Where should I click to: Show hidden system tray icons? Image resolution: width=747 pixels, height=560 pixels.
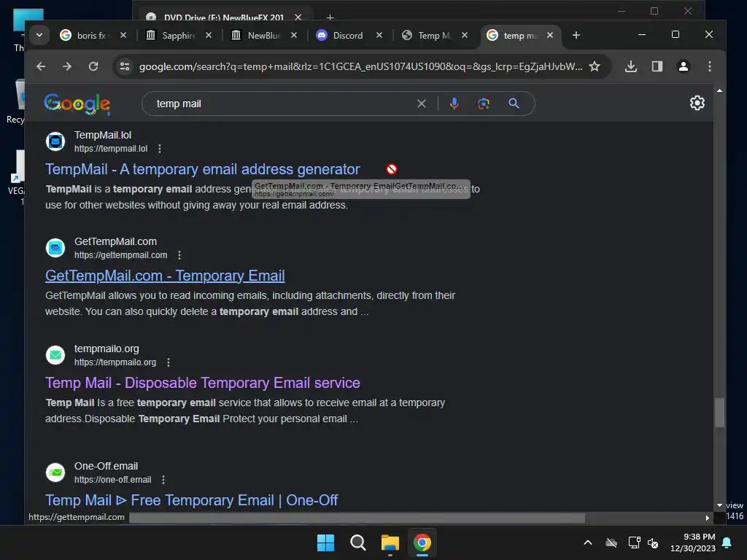point(588,542)
